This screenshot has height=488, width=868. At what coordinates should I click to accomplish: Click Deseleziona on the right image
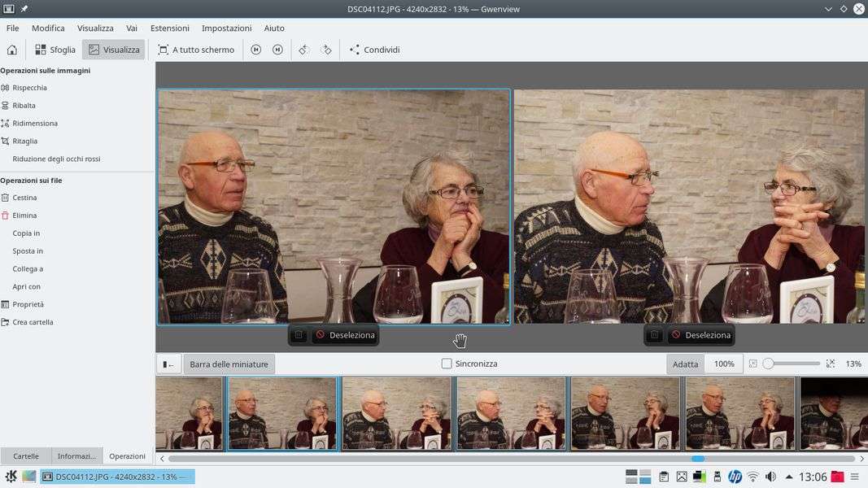point(700,335)
